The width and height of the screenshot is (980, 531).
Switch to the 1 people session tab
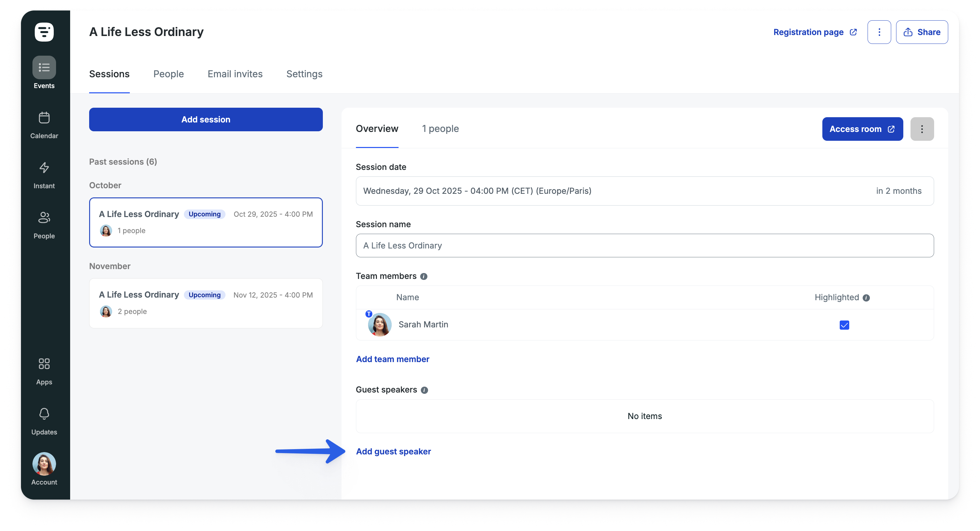click(x=440, y=129)
